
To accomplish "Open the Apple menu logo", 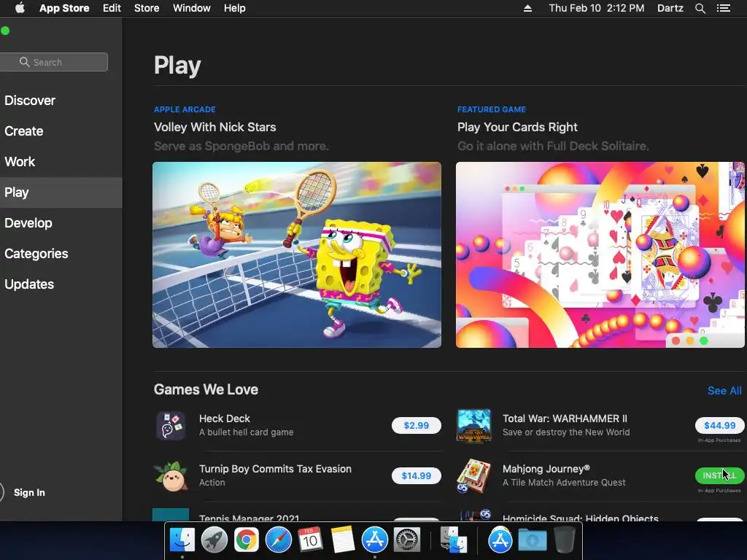I will coord(20,8).
